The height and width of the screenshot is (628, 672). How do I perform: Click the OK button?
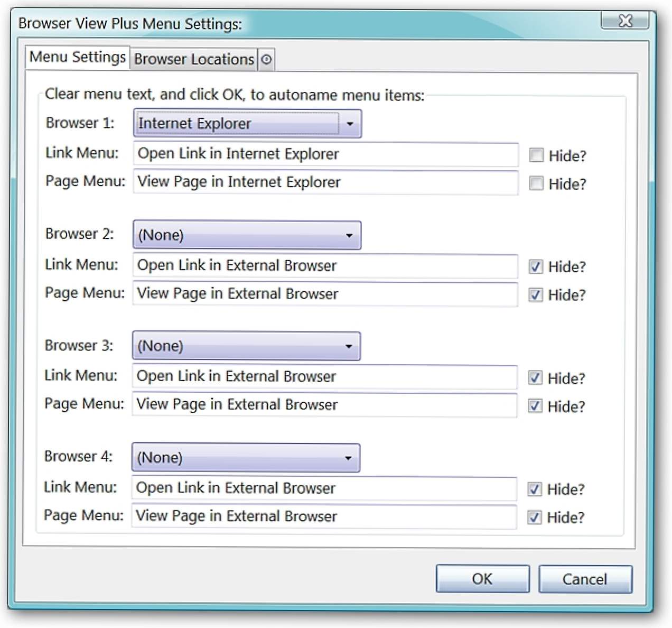click(482, 579)
